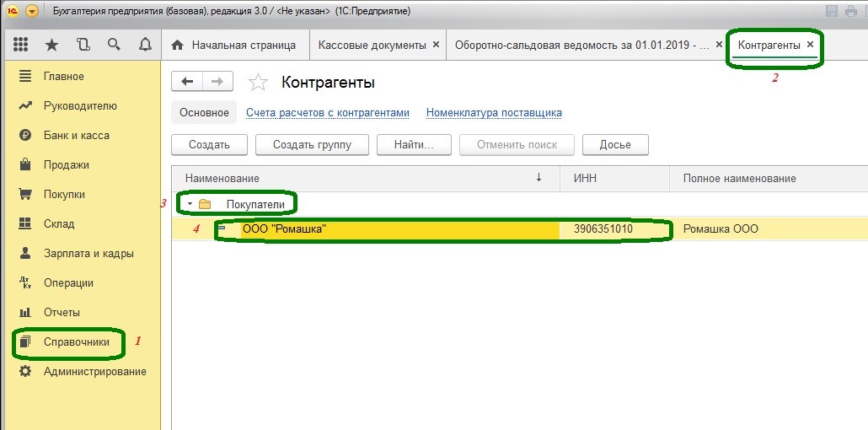This screenshot has height=430, width=868.
Task: Click the Найти... button
Action: [414, 145]
